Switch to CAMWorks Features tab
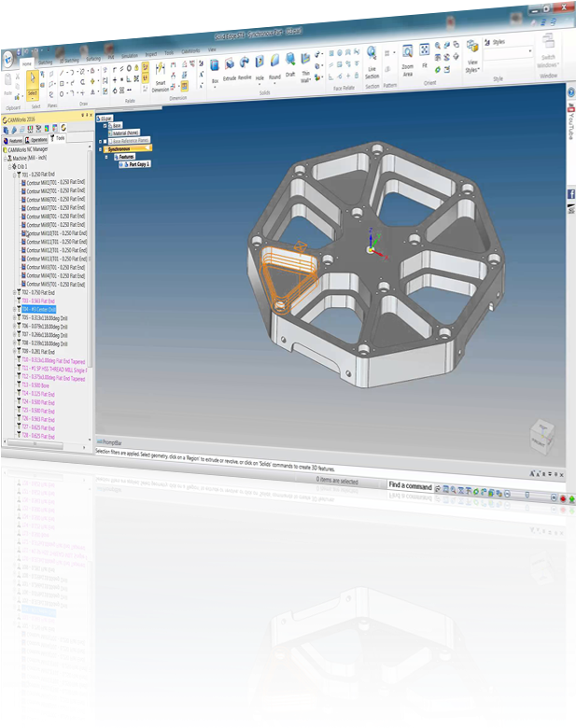The height and width of the screenshot is (728, 576). 12,141
